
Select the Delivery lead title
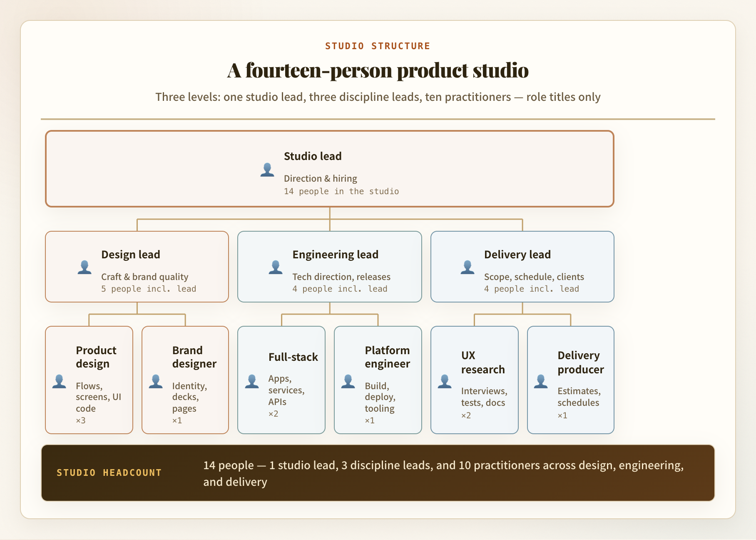click(517, 255)
